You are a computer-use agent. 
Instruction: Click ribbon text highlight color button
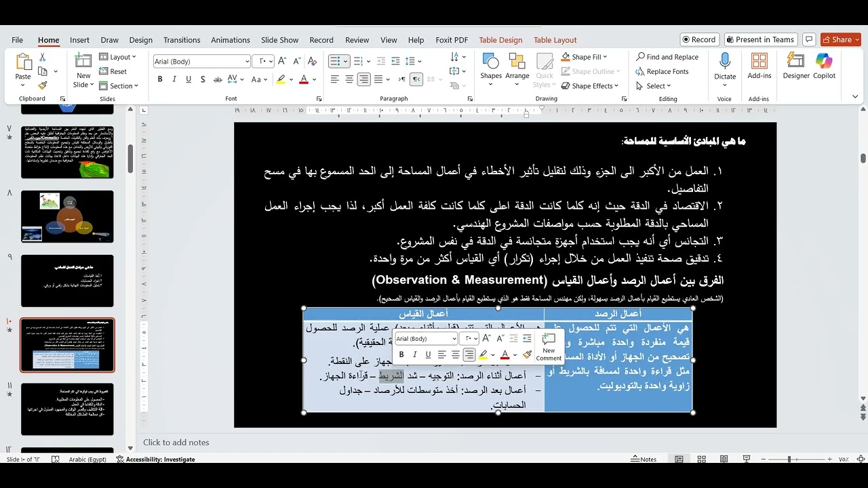(x=281, y=79)
